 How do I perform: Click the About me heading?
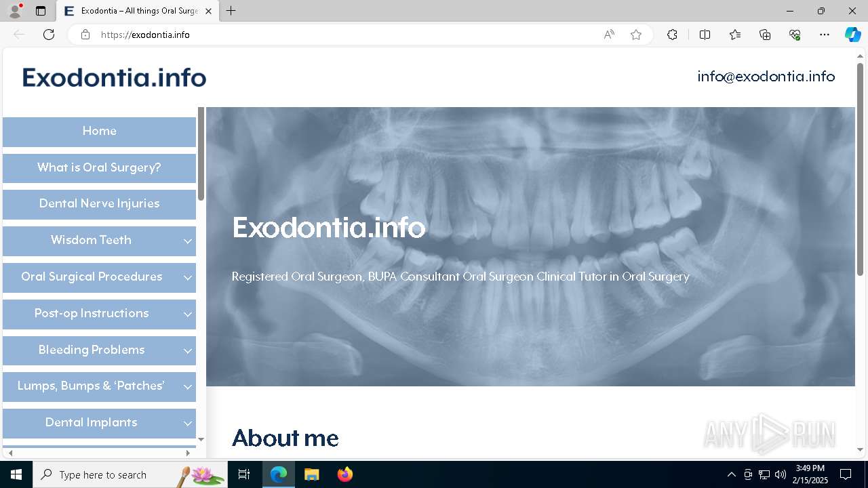(x=285, y=439)
